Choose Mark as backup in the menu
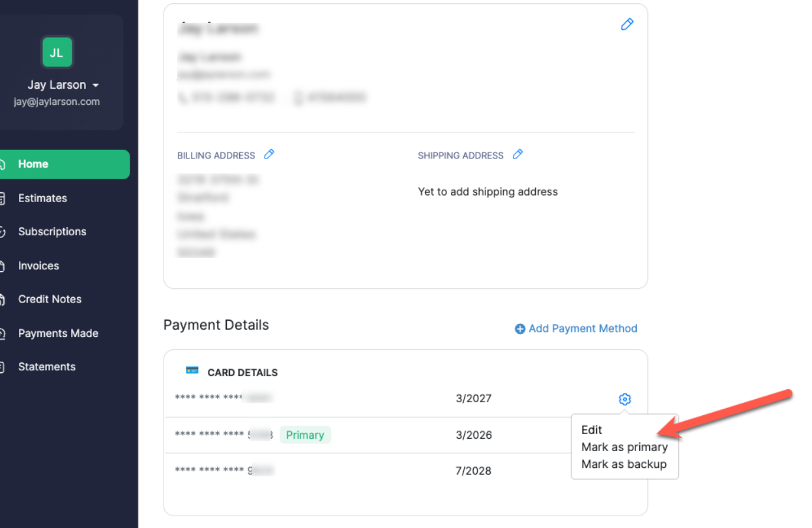The height and width of the screenshot is (528, 812). (x=624, y=464)
